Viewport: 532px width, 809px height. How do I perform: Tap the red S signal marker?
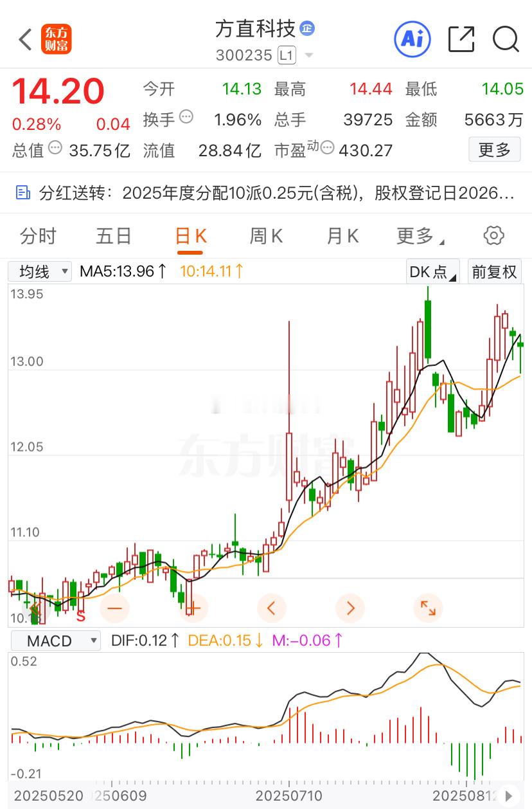click(x=81, y=616)
